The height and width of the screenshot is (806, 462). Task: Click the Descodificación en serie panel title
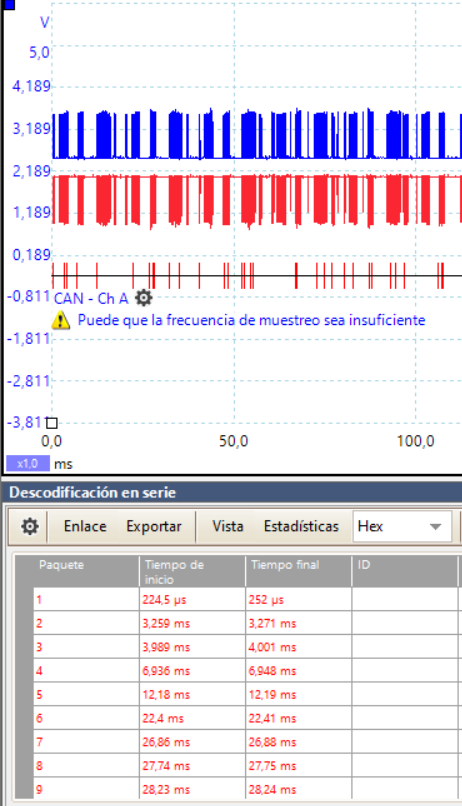(x=93, y=492)
